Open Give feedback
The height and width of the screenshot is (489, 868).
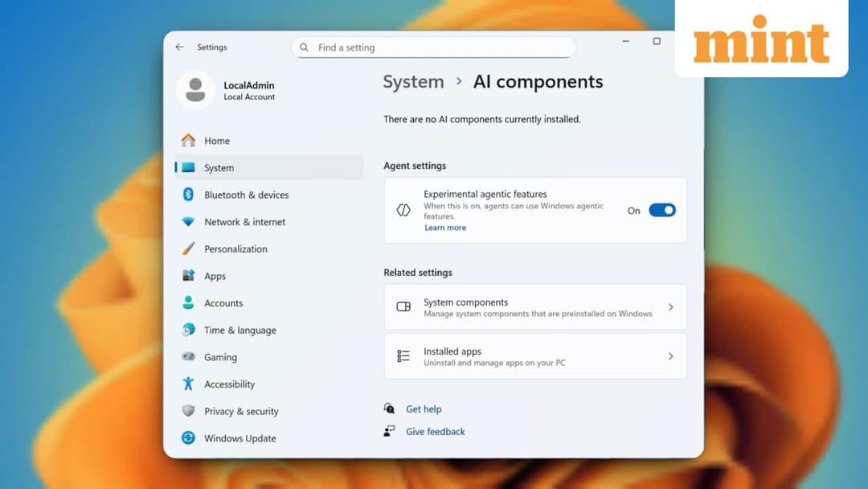click(435, 431)
